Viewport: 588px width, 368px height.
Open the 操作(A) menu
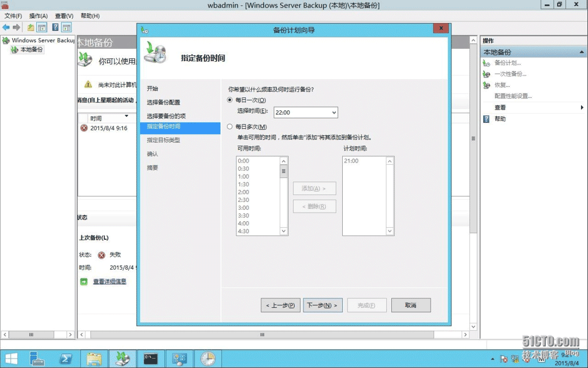click(38, 16)
